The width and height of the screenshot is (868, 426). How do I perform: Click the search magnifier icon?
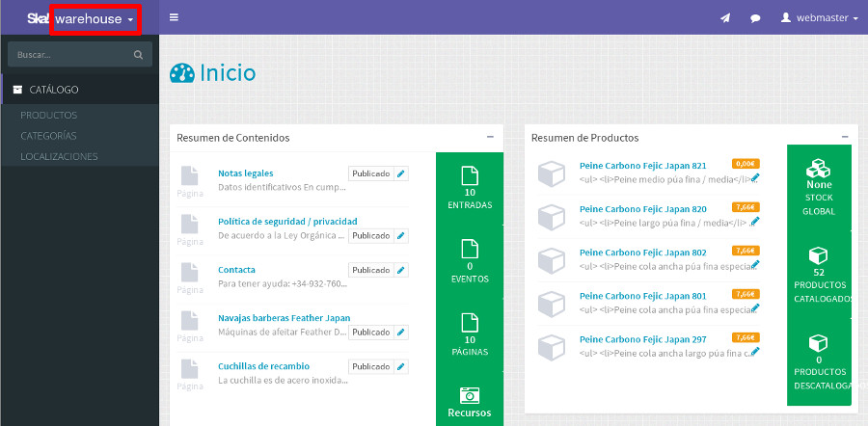(138, 55)
